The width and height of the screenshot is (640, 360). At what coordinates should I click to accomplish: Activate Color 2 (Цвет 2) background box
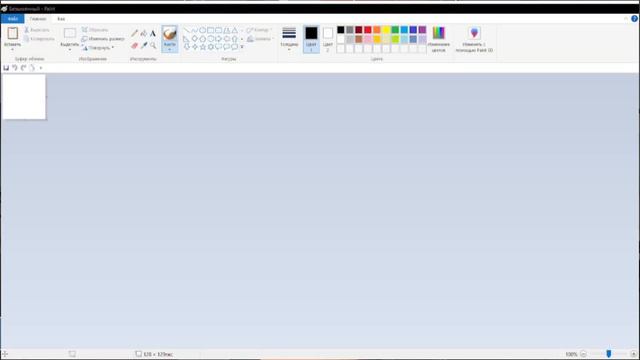[x=328, y=39]
